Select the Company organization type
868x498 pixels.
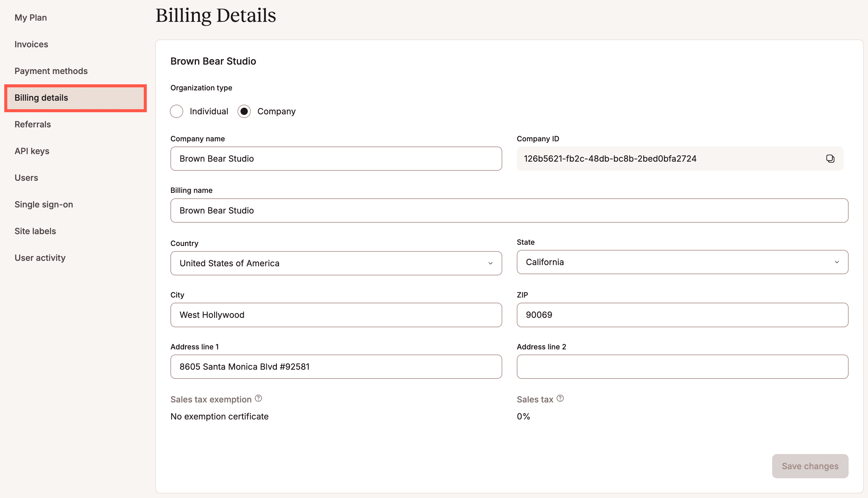pyautogui.click(x=244, y=111)
